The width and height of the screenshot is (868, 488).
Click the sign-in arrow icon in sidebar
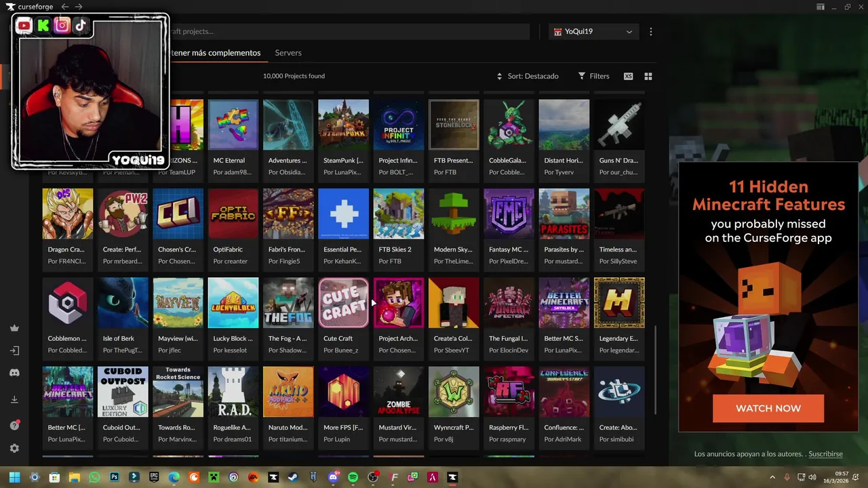point(14,351)
